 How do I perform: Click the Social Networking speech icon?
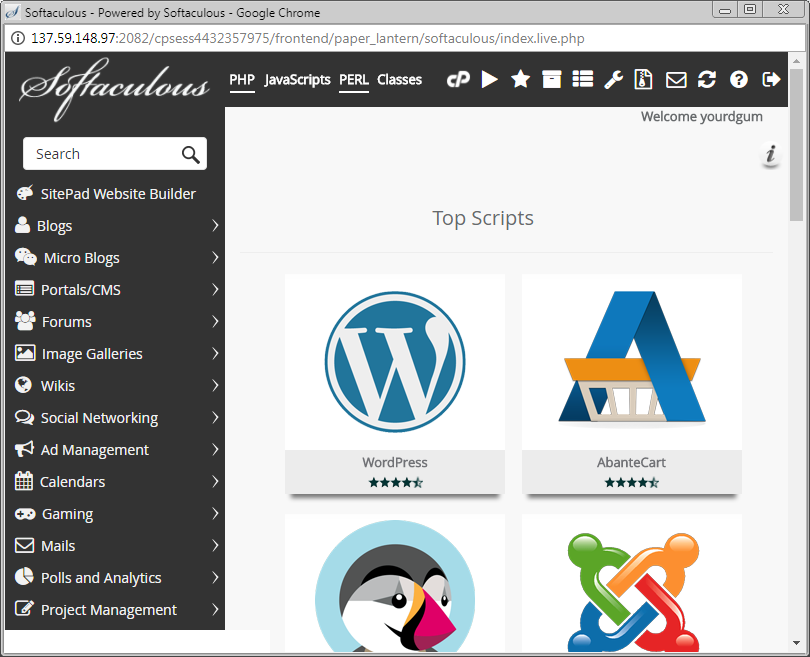click(x=24, y=417)
